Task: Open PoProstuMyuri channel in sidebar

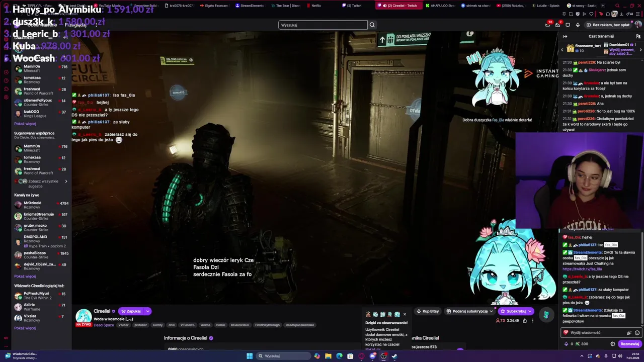Action: click(40, 296)
